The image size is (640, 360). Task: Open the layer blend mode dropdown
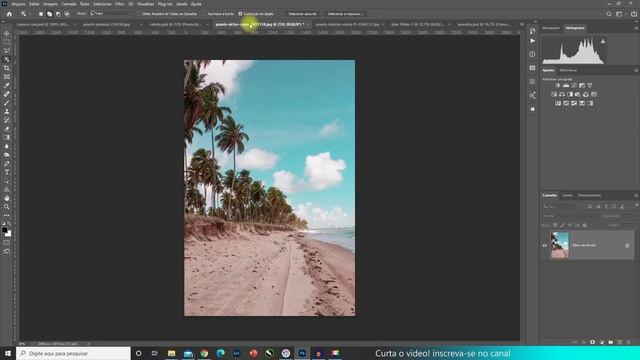click(x=569, y=216)
